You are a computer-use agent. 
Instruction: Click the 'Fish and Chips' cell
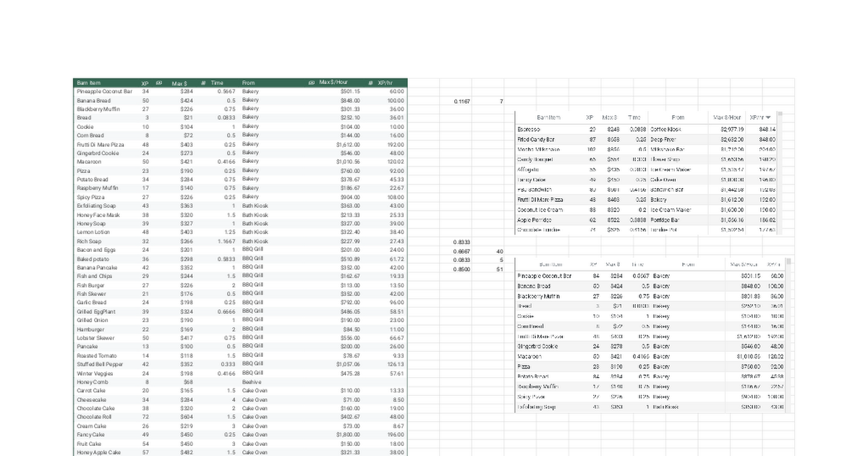pyautogui.click(x=94, y=276)
